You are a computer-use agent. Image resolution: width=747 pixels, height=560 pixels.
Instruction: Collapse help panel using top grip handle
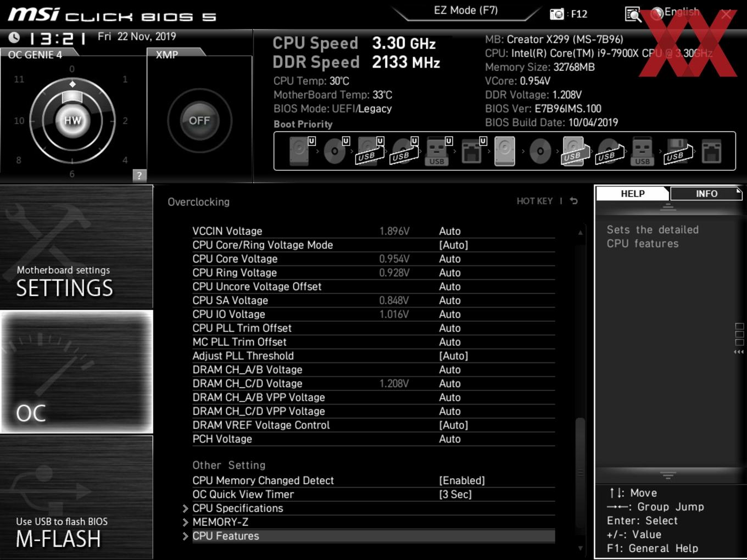[x=668, y=208]
